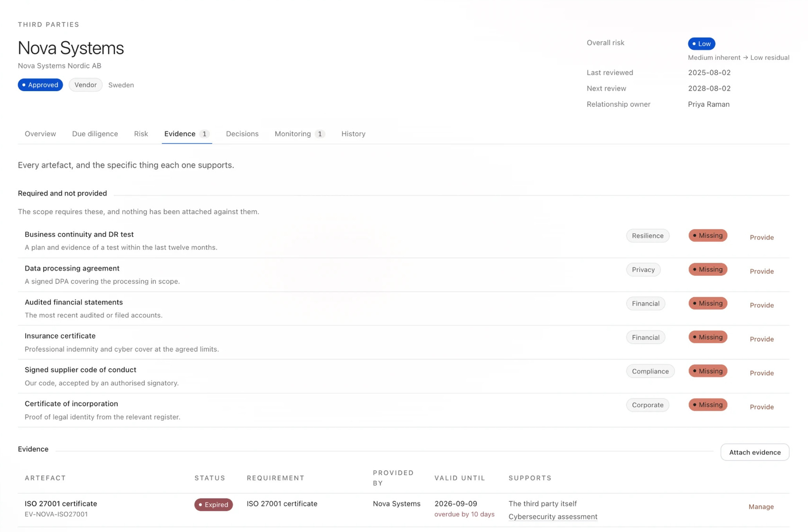
Task: Click the Next review date 2028-08-02
Action: 709,88
